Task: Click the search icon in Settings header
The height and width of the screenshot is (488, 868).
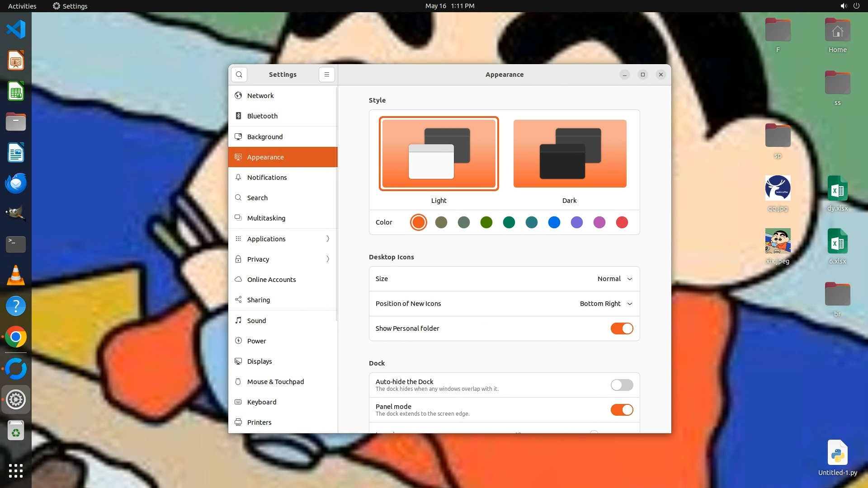Action: click(239, 75)
